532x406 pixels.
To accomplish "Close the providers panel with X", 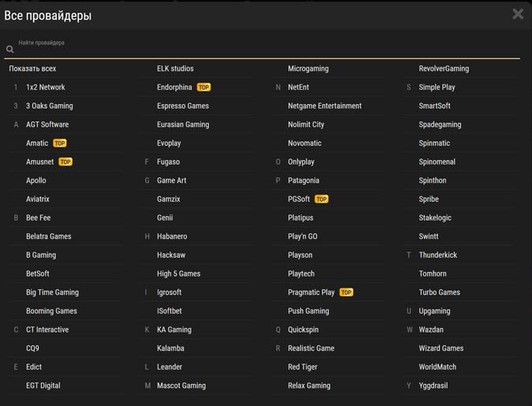I will click(518, 14).
